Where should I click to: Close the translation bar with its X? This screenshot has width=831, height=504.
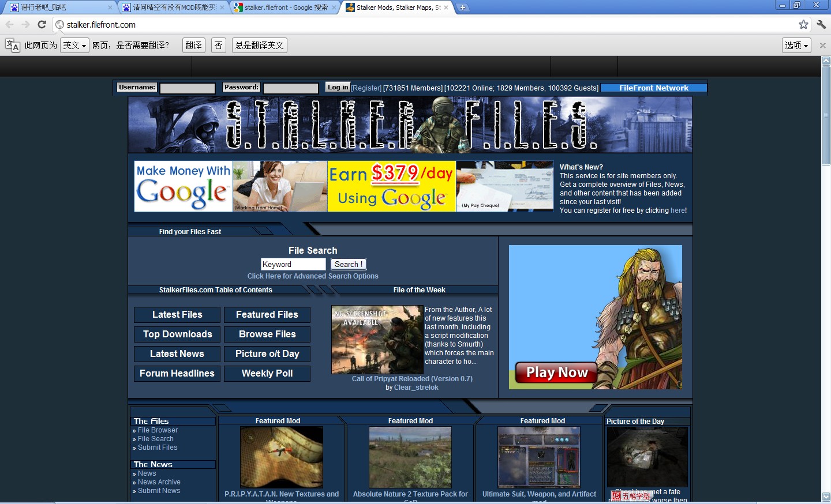click(823, 45)
